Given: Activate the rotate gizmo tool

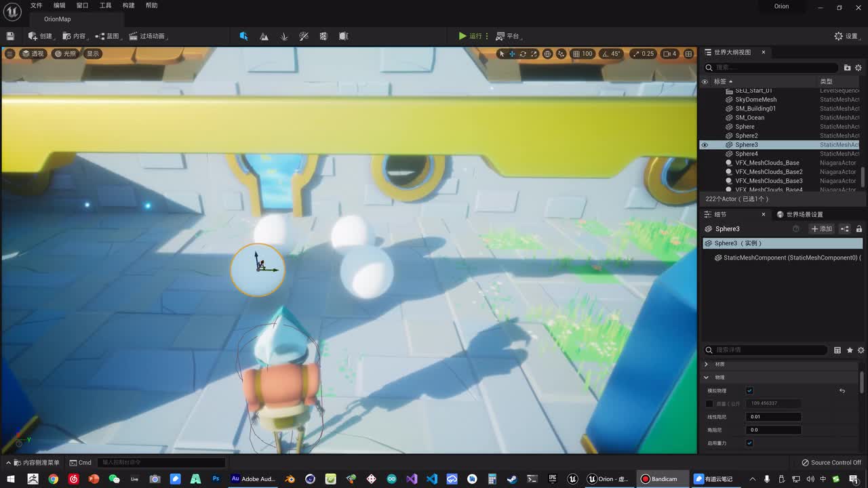Looking at the screenshot, I should pyautogui.click(x=523, y=54).
